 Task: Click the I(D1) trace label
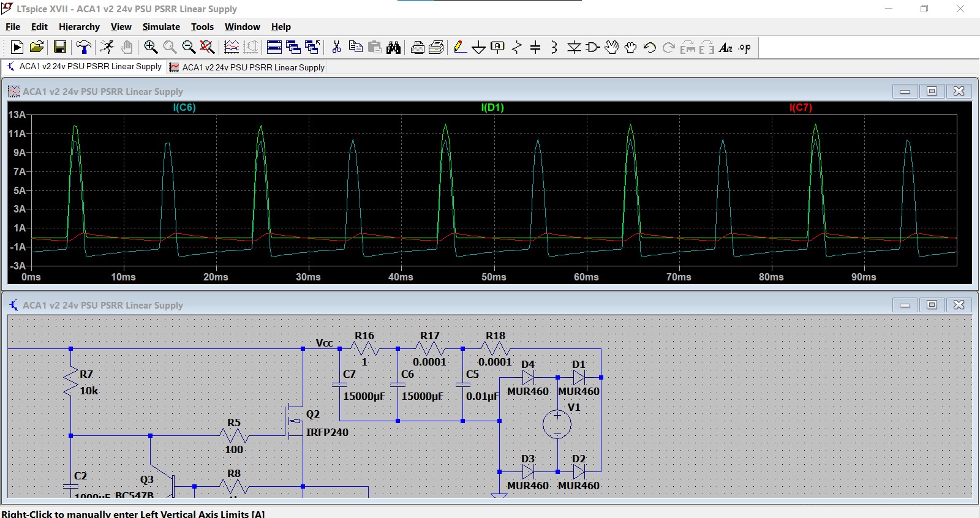tap(492, 108)
